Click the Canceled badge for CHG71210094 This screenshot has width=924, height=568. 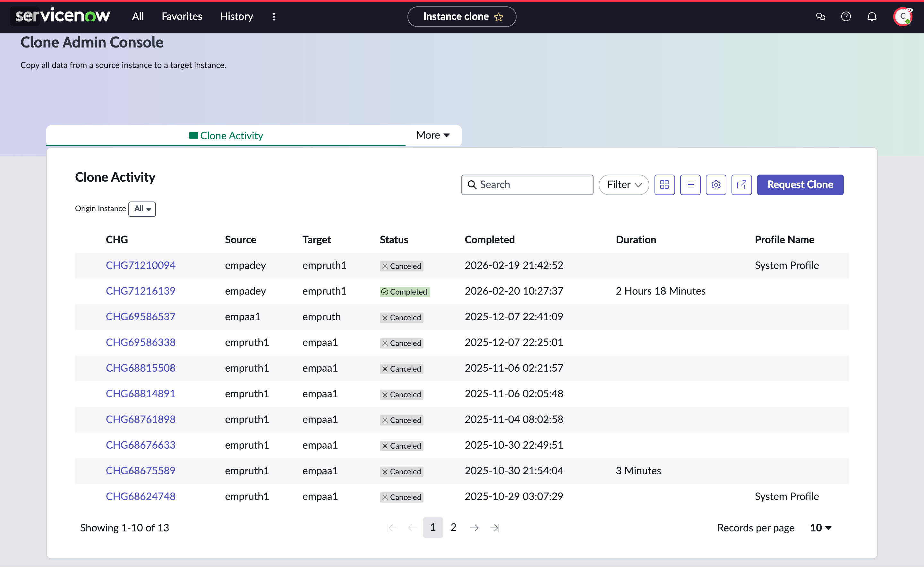401,266
